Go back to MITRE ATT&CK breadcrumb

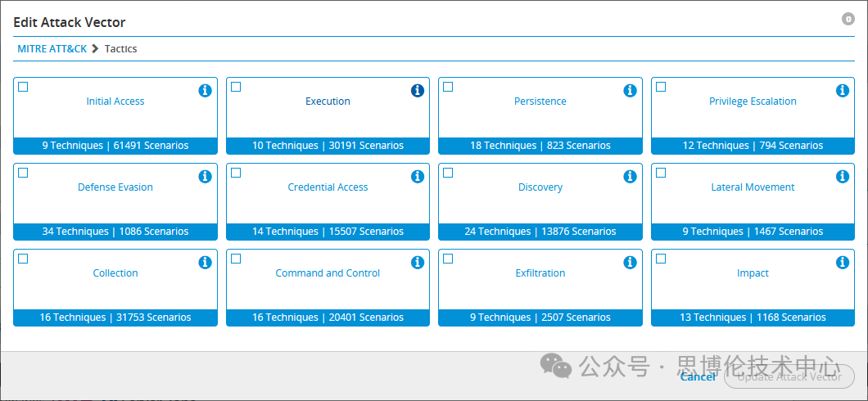coord(52,49)
